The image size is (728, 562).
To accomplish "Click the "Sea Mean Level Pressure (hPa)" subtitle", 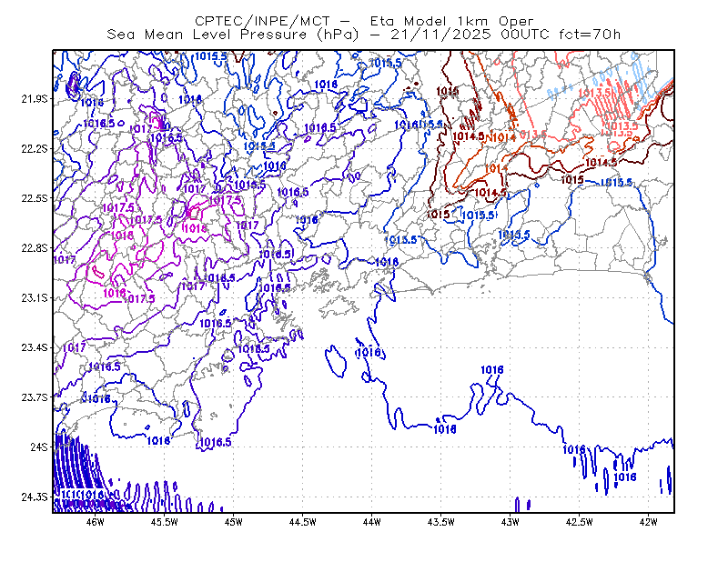I will [233, 35].
